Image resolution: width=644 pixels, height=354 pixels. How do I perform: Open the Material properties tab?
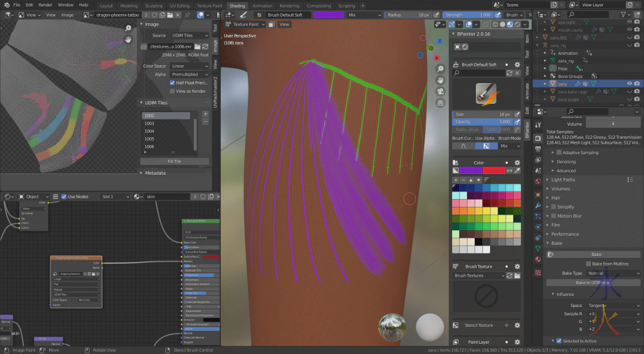tap(538, 259)
